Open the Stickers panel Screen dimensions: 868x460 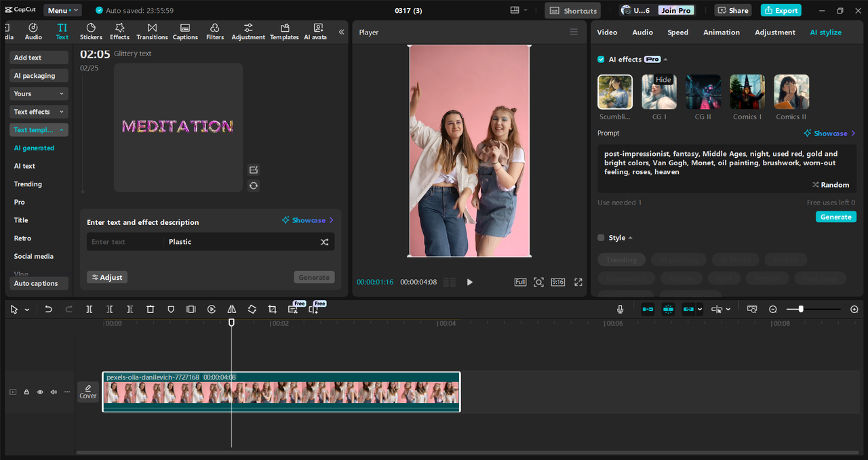(x=91, y=31)
